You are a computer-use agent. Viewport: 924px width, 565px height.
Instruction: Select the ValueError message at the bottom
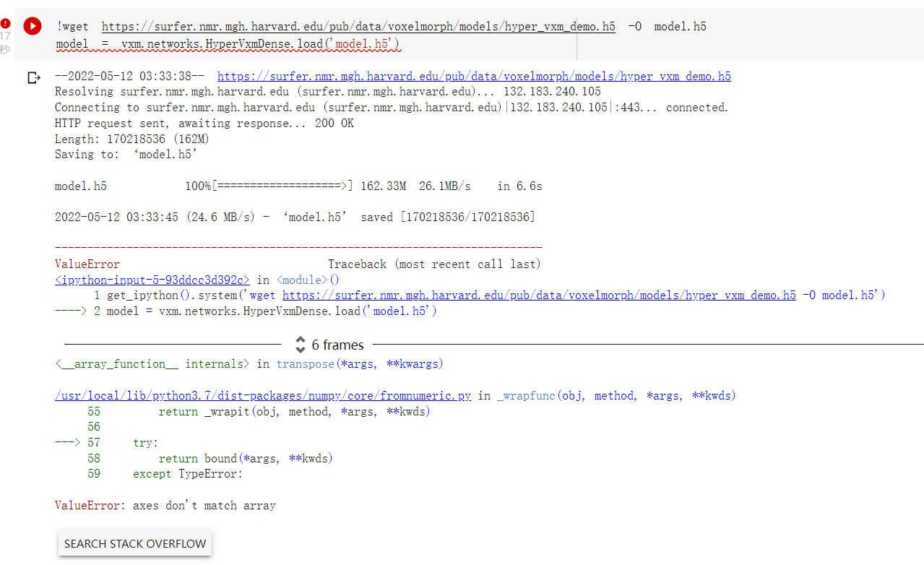tap(164, 505)
